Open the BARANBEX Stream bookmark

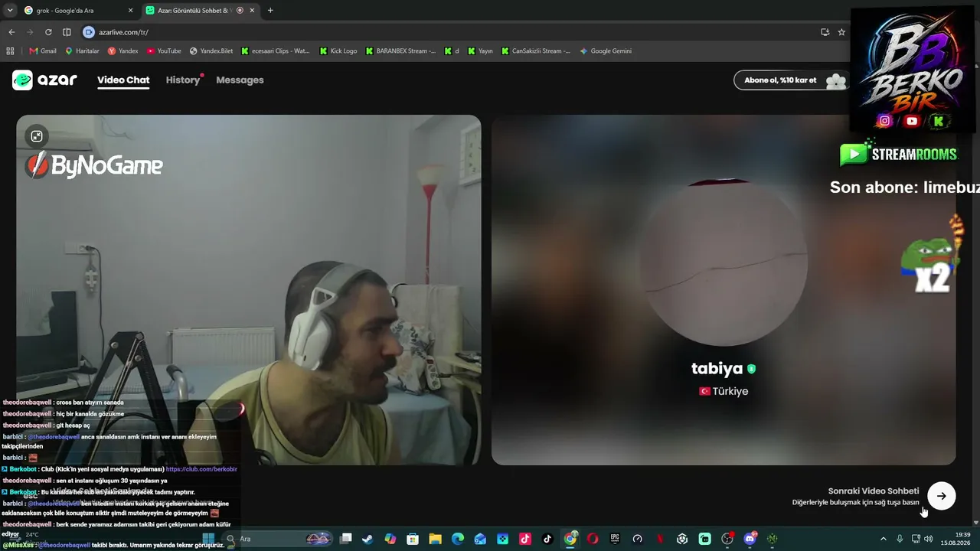click(x=400, y=51)
